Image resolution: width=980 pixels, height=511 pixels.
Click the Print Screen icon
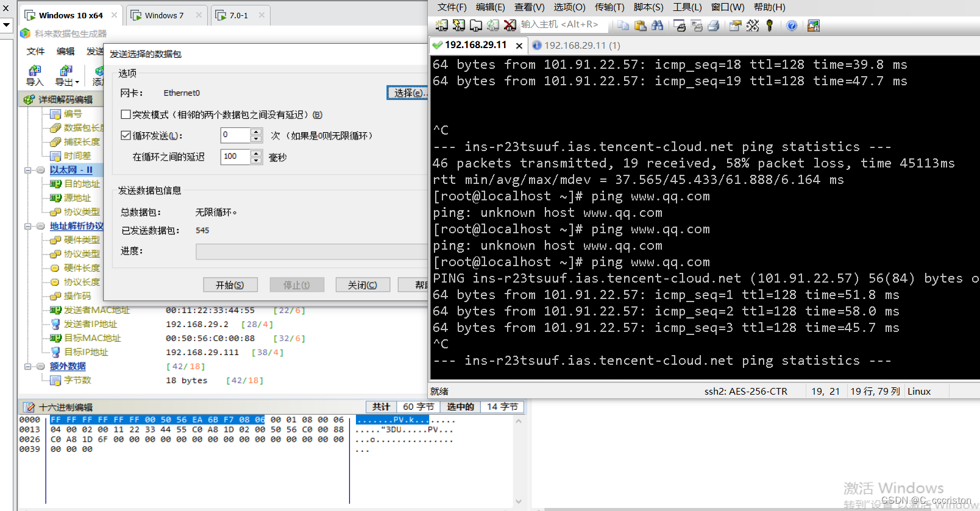680,25
